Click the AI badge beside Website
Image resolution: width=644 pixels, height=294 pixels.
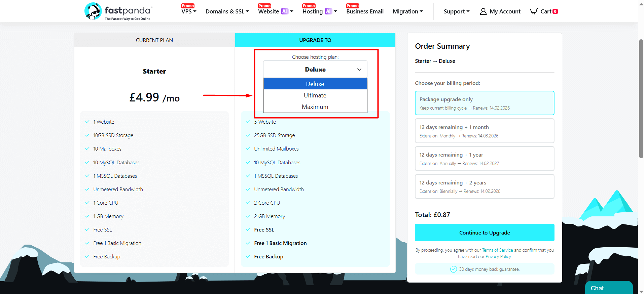(285, 11)
